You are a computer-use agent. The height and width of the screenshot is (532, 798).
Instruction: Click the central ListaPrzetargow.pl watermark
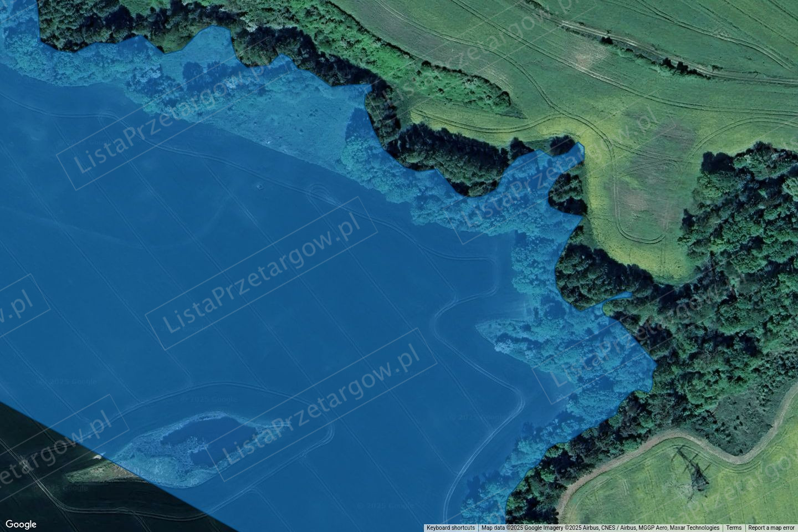coord(260,272)
